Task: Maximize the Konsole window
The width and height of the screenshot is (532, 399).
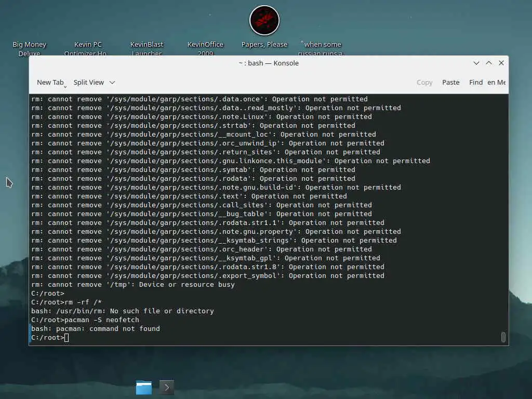Action: point(489,63)
